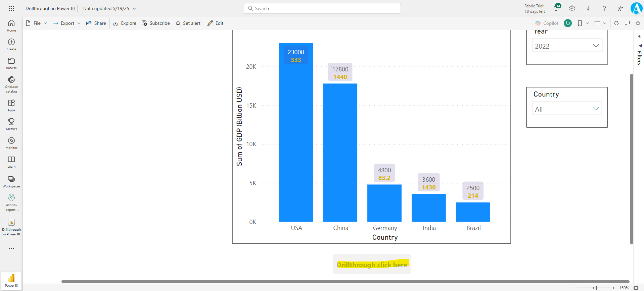Click the Edit button in the toolbar

(x=216, y=23)
